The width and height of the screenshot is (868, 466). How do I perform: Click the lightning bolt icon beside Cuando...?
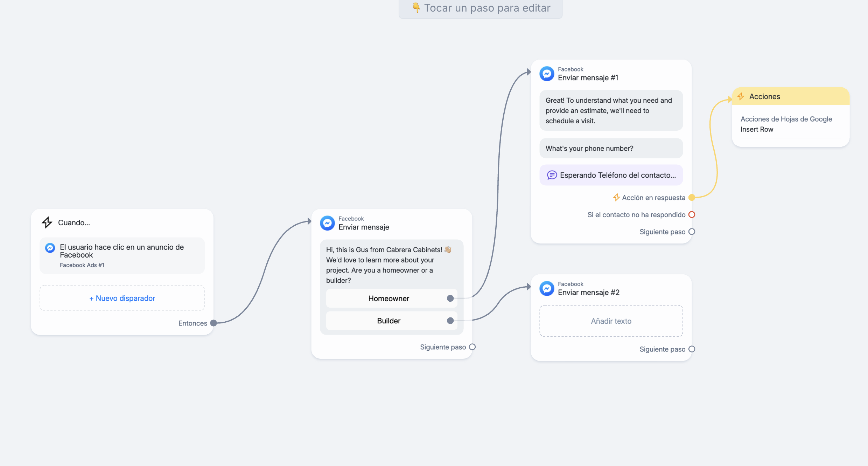(47, 222)
